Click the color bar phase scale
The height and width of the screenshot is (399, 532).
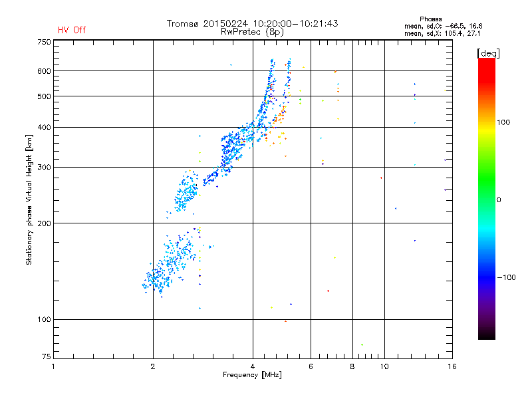pos(487,198)
